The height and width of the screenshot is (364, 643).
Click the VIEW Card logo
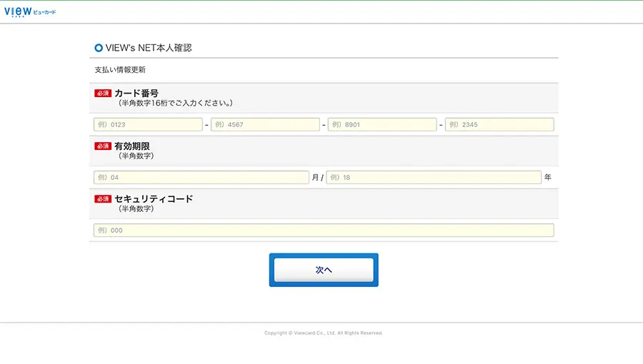click(30, 12)
